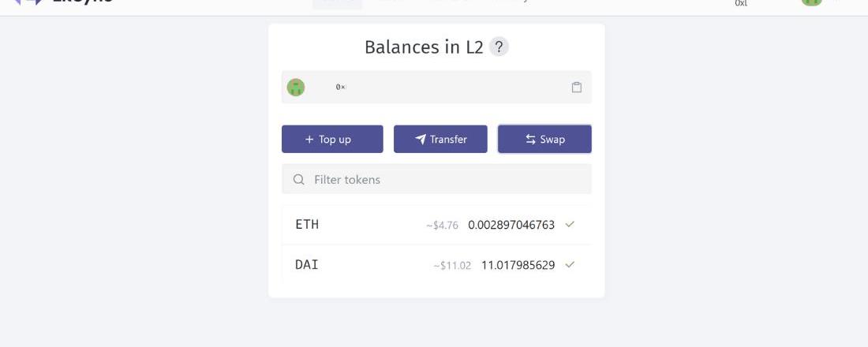Open the Transfer action
The height and width of the screenshot is (347, 868).
(440, 139)
